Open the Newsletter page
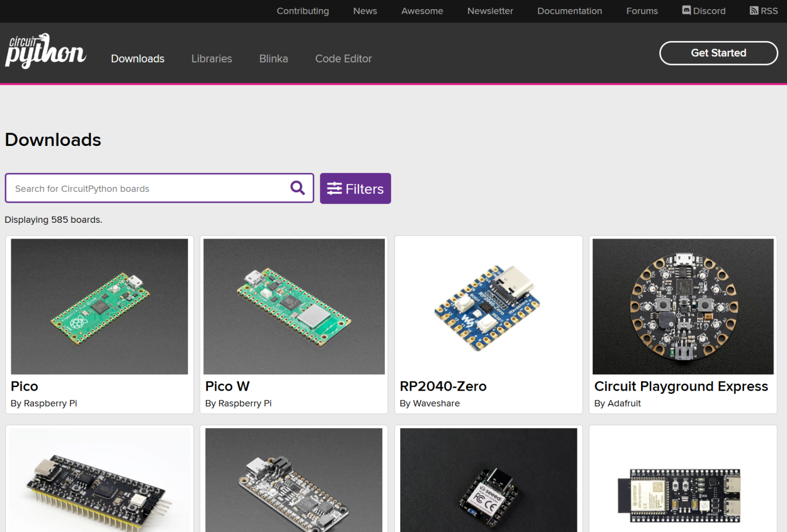 click(x=490, y=11)
